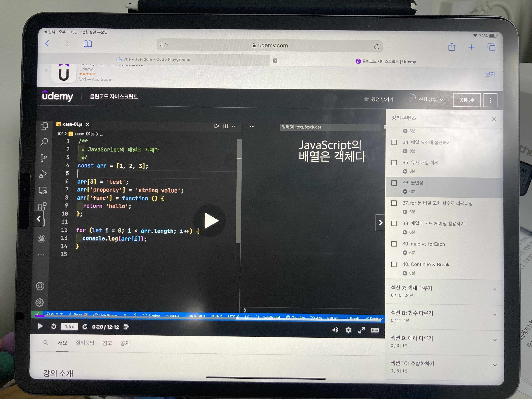Rewind video with circular back arrow
The image size is (532, 399).
(54, 326)
